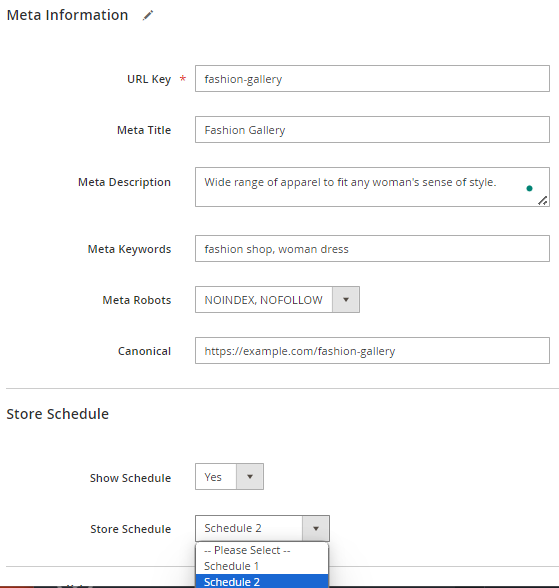The image size is (559, 588).
Task: Click the textarea resize handle icon
Action: [543, 201]
